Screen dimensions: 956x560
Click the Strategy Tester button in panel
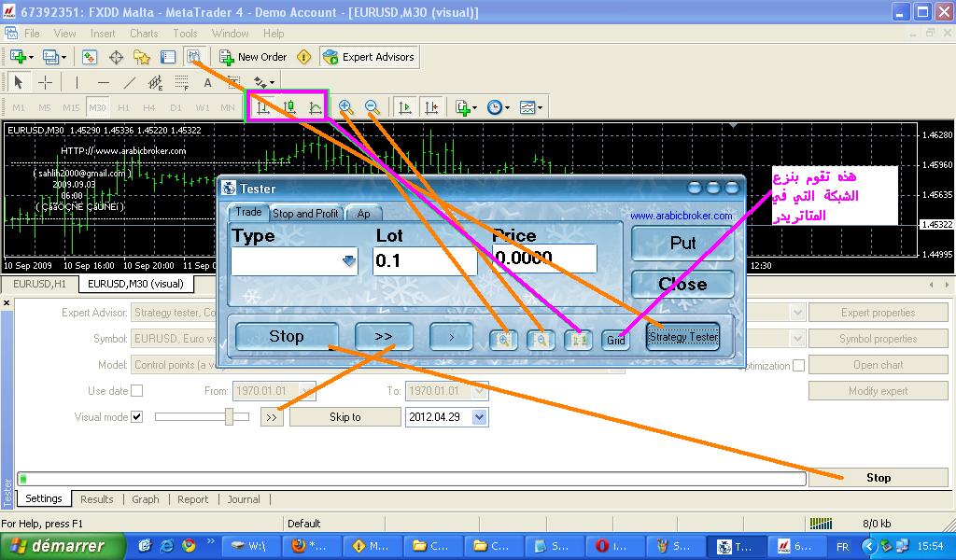point(682,336)
